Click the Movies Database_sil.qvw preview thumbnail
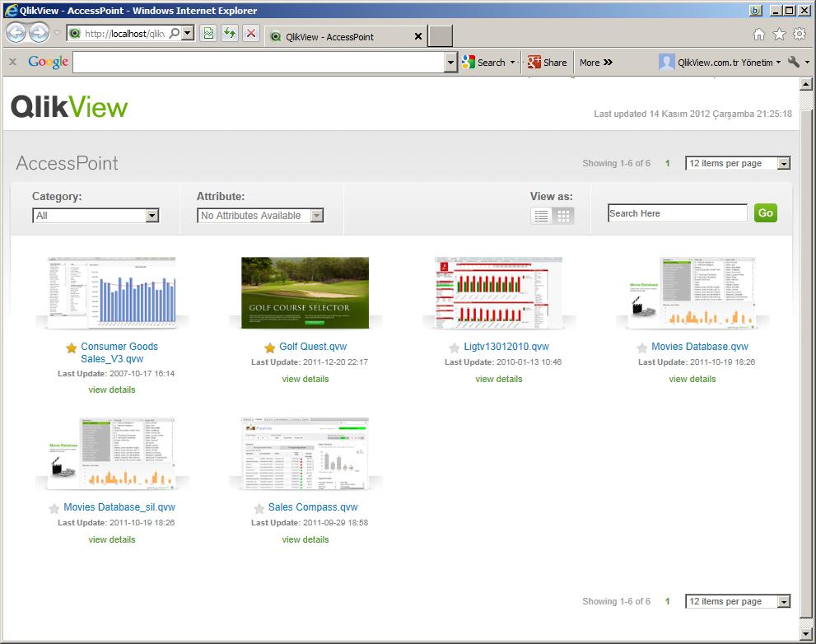Viewport: 816px width, 644px height. pyautogui.click(x=112, y=454)
